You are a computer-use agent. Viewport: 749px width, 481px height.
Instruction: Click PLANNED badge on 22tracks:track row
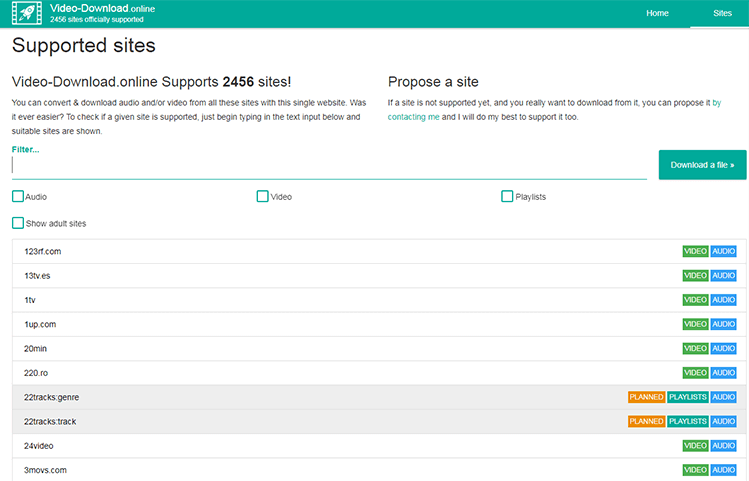(x=646, y=422)
